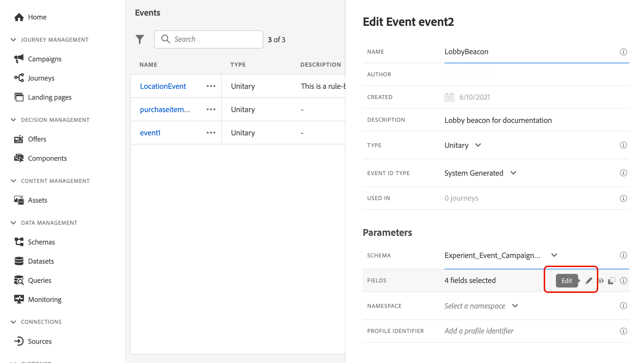Click the filter funnel icon

(x=140, y=39)
